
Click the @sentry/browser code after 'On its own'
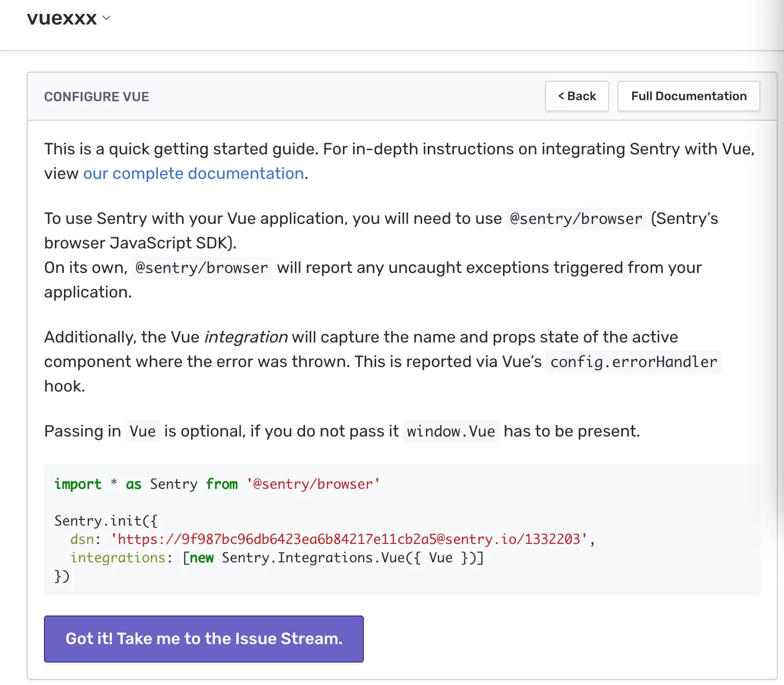click(x=202, y=268)
